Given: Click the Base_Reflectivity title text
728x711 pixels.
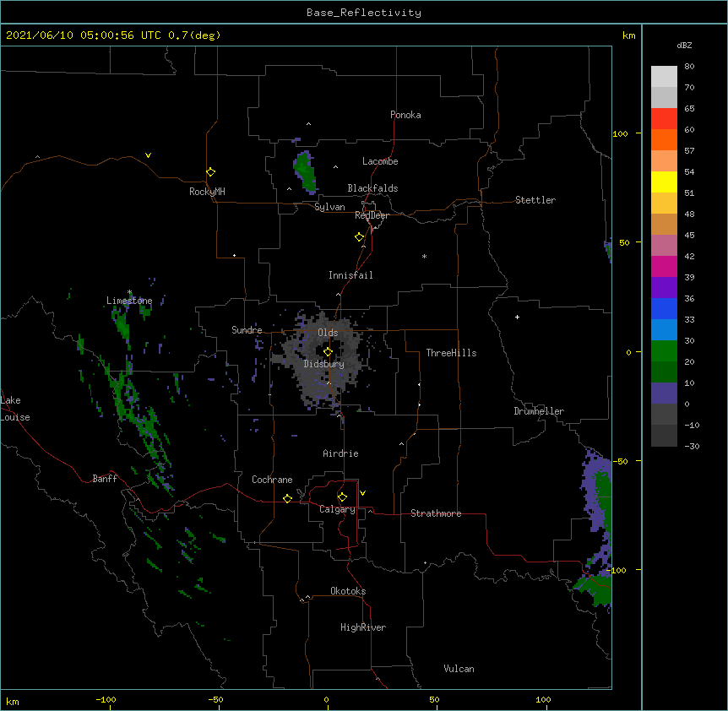Looking at the screenshot, I should pos(364,13).
